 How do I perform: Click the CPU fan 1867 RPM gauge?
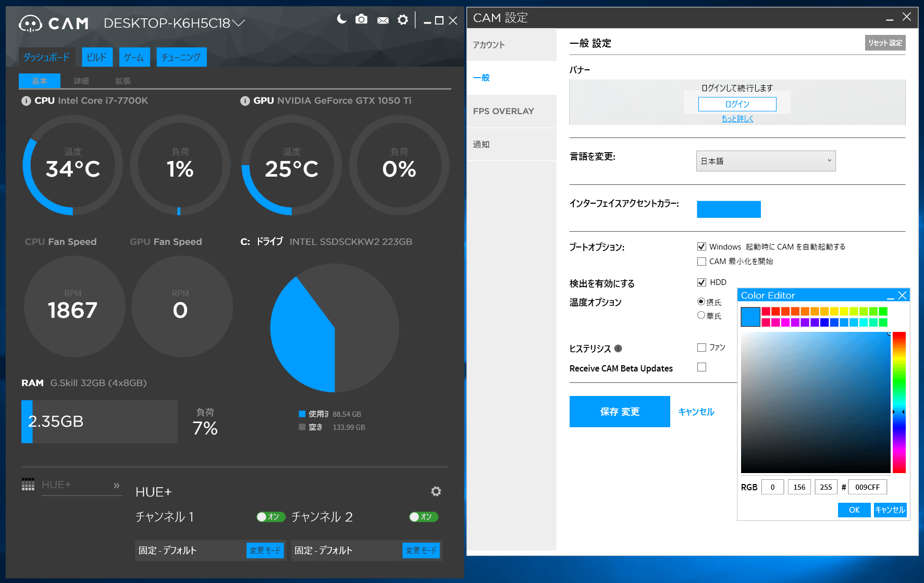(74, 306)
